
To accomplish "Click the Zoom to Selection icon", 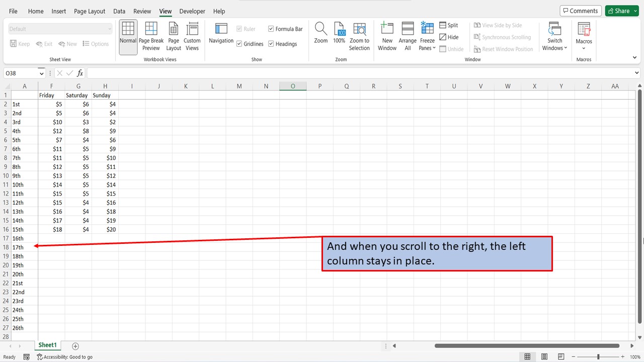I will point(359,35).
